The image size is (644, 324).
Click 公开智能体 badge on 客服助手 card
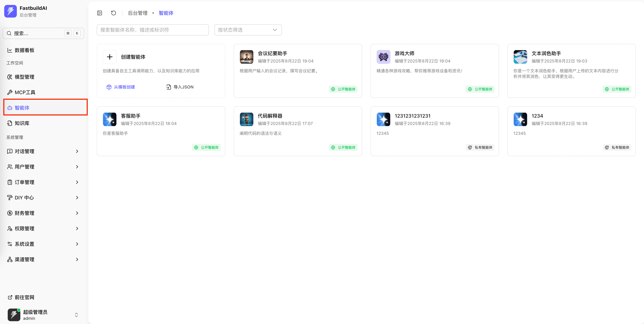coord(206,147)
